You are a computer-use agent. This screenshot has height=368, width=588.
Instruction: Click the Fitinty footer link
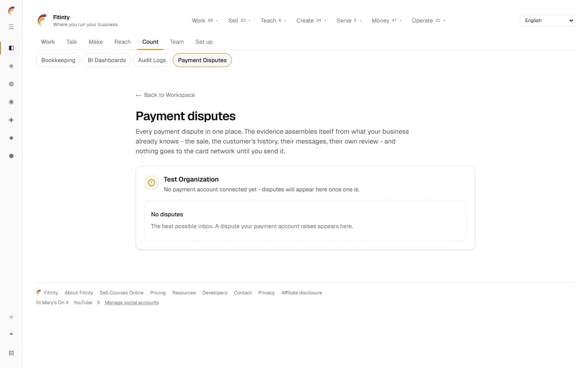click(51, 293)
